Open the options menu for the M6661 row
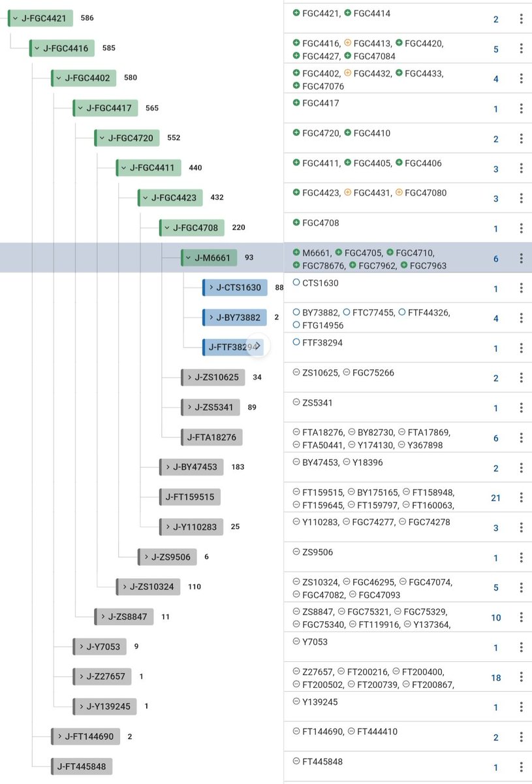The width and height of the screenshot is (532, 784). tap(521, 258)
